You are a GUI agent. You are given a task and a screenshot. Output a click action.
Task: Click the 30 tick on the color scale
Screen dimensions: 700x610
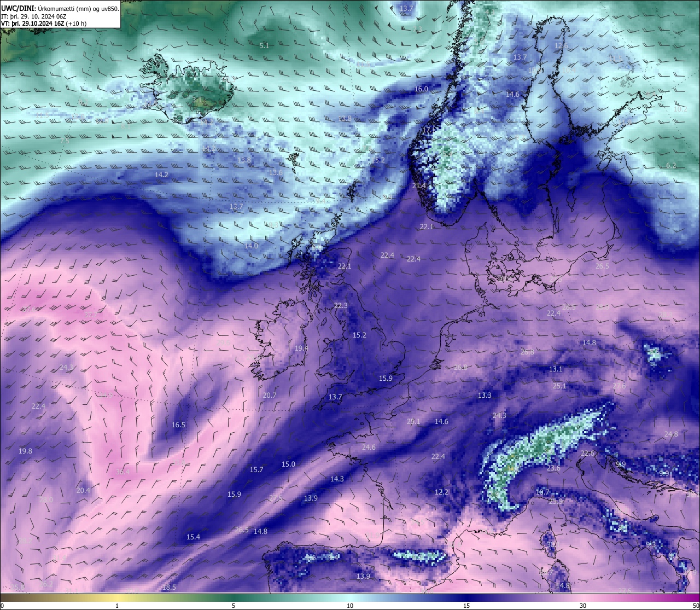point(583,606)
